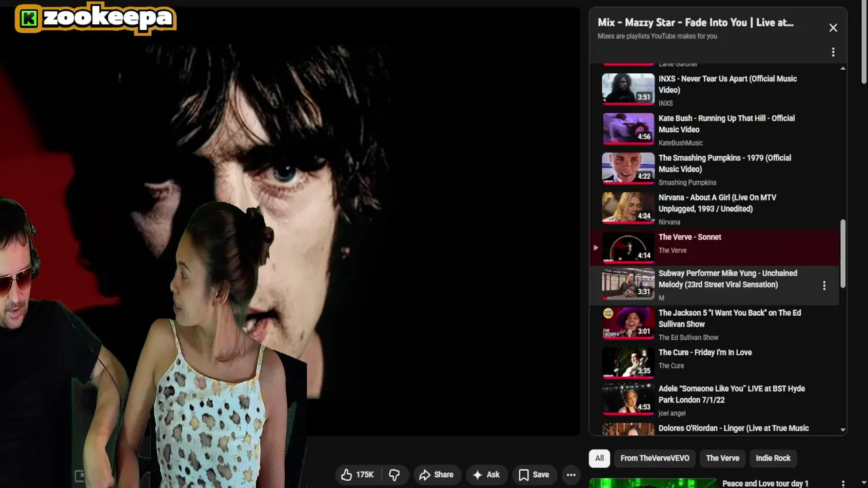Select From TheVerveVEVO filter chip
This screenshot has height=488, width=868.
pyautogui.click(x=654, y=458)
